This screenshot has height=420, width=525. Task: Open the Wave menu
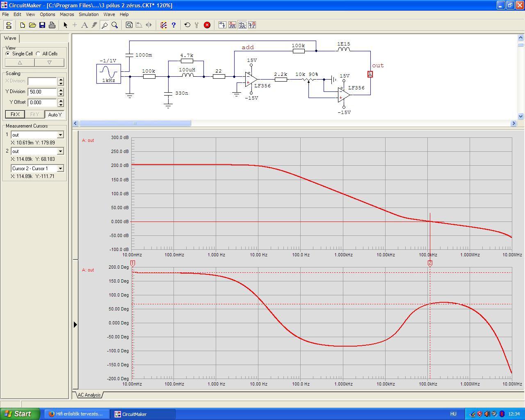click(109, 14)
